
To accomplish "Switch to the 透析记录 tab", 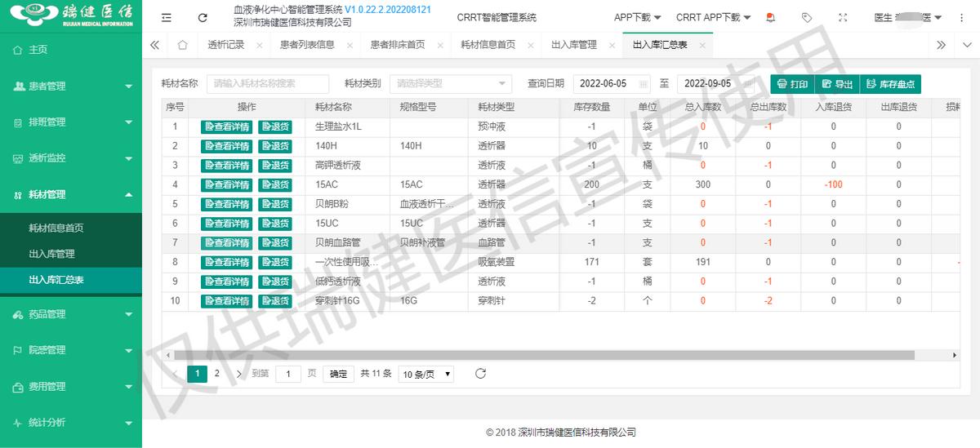I will pos(226,45).
